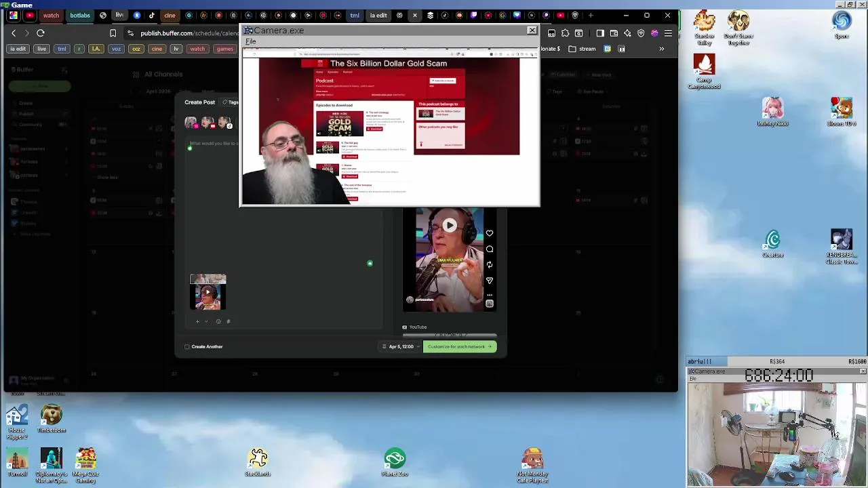Screen dimensions: 868x488
Task: Open the voz bookmark in bookmarks bar
Action: point(116,49)
